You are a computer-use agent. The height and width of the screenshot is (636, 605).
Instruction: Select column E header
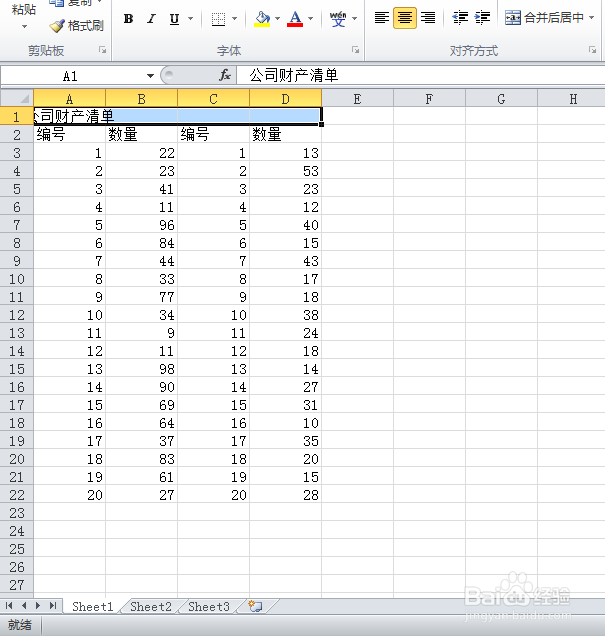coord(357,99)
